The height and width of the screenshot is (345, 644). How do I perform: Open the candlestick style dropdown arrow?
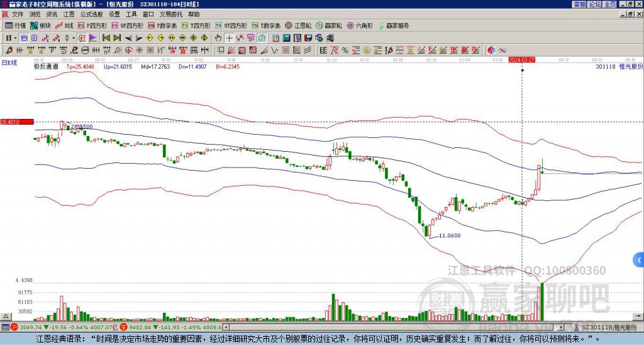coord(74,38)
